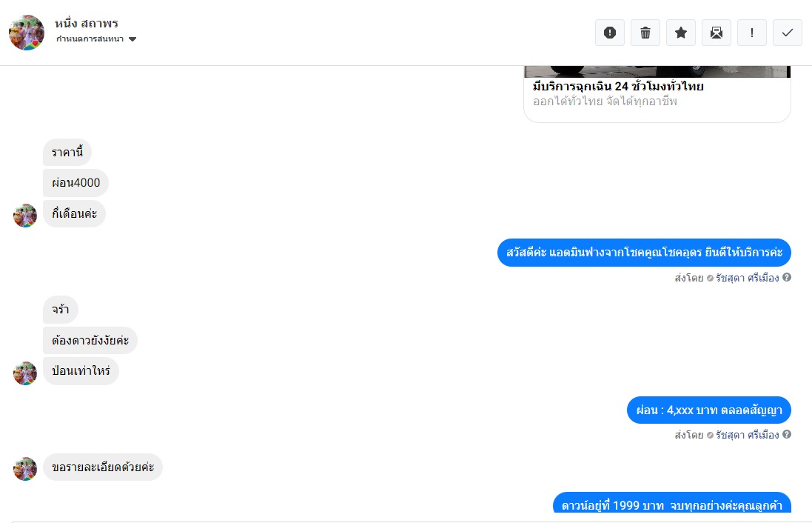Delete conversation using the trash icon
This screenshot has width=812, height=523.
[x=645, y=33]
